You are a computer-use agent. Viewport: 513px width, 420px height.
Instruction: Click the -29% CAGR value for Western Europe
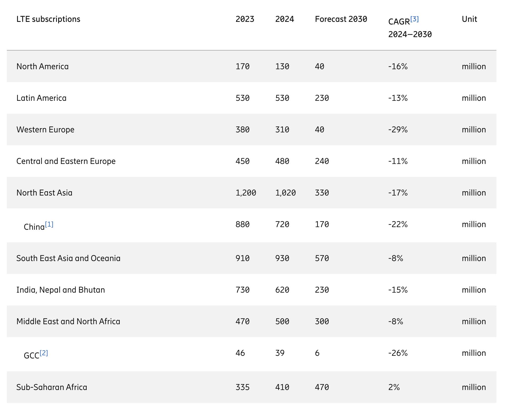pyautogui.click(x=398, y=129)
